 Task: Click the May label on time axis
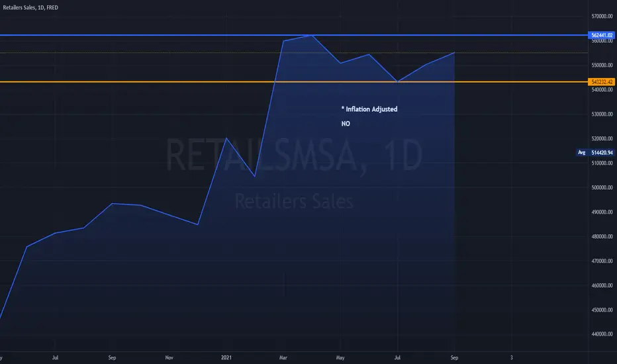[x=340, y=357]
